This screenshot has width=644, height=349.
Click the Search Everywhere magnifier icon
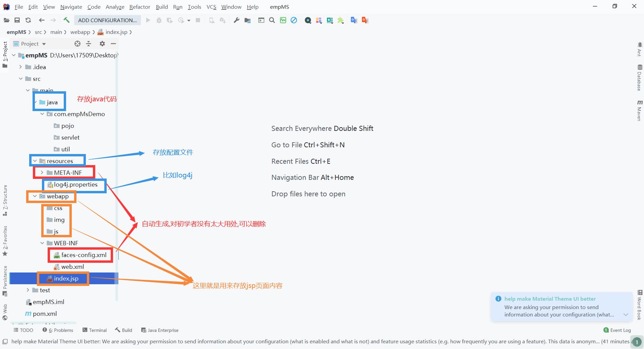tap(272, 20)
